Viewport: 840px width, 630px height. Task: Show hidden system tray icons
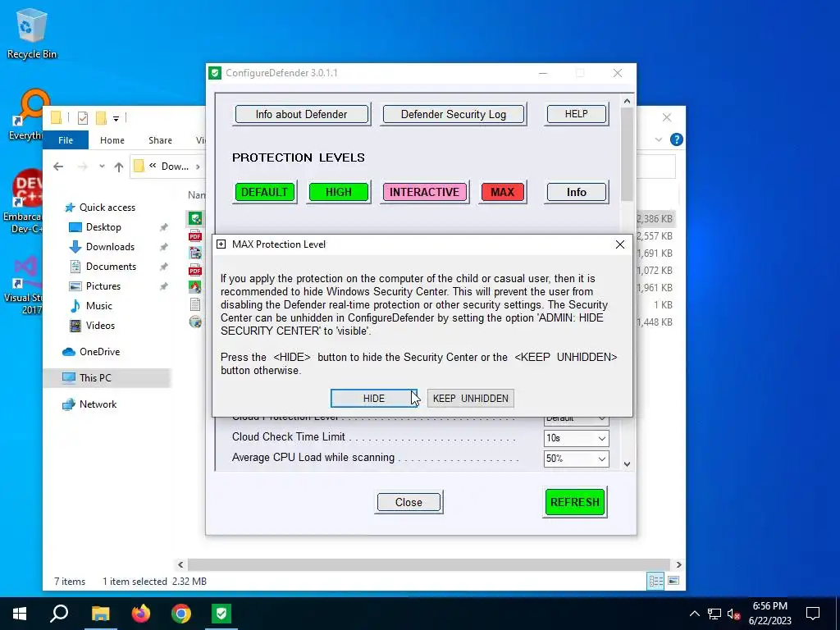click(694, 614)
